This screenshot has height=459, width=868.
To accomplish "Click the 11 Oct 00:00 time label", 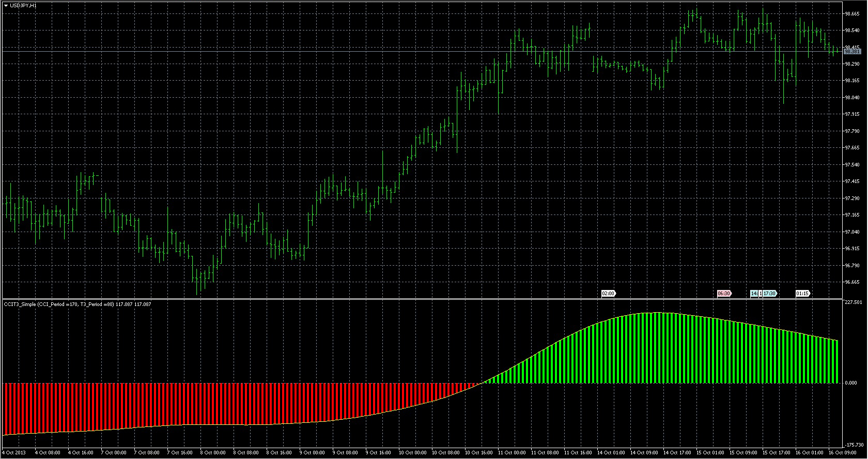I will coord(512,453).
